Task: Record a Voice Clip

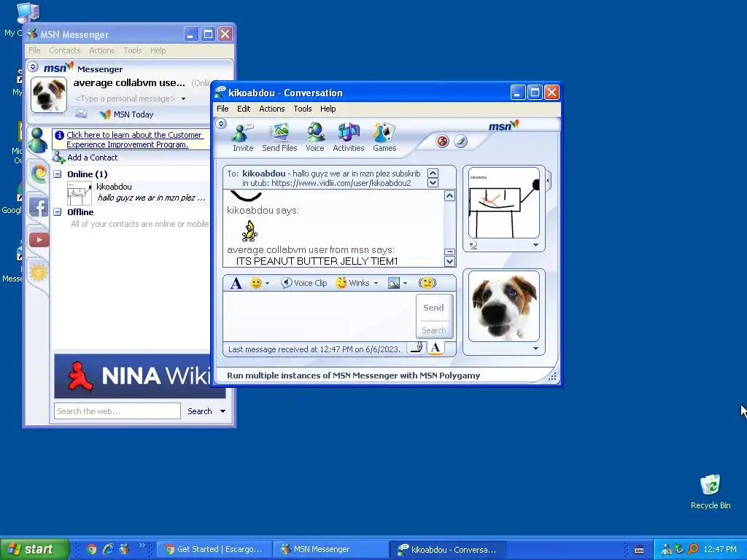Action: click(304, 283)
